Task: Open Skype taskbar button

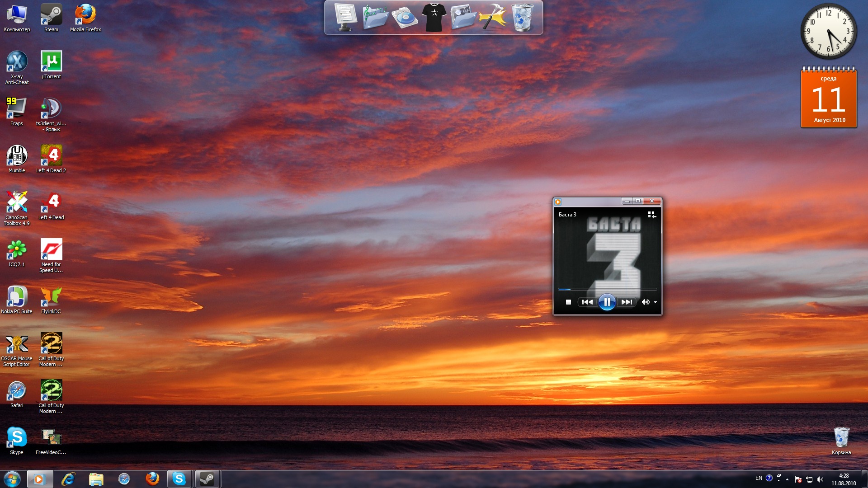Action: click(179, 479)
